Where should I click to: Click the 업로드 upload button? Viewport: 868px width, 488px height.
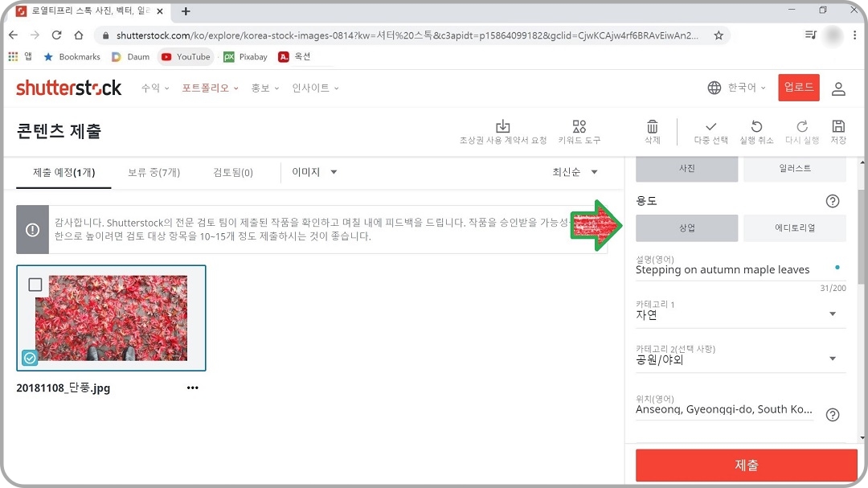click(798, 88)
